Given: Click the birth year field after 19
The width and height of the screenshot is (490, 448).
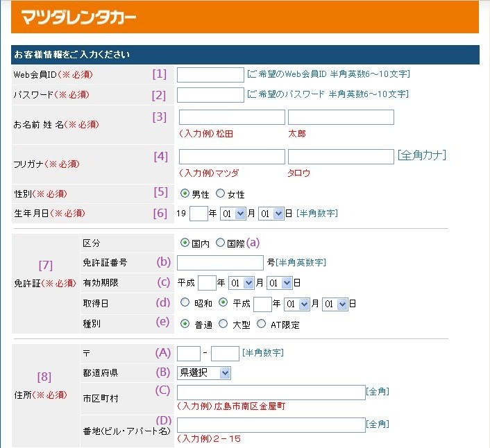Looking at the screenshot, I should click(198, 214).
